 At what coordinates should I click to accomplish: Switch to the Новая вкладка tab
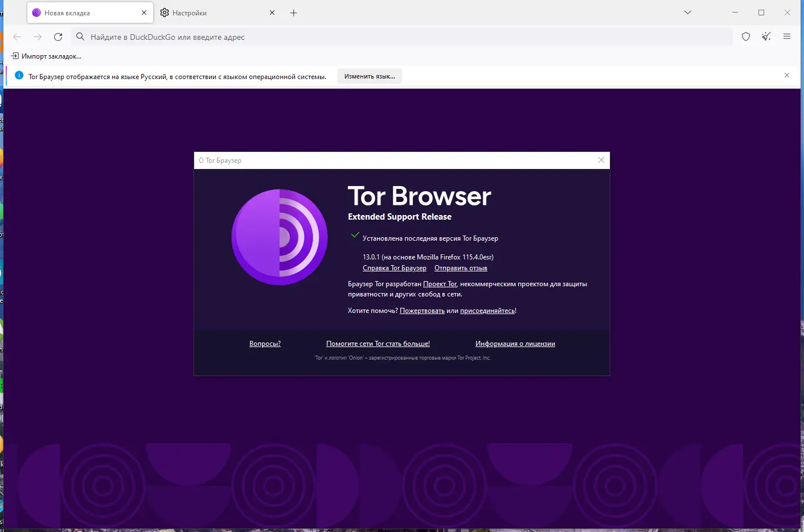90,13
